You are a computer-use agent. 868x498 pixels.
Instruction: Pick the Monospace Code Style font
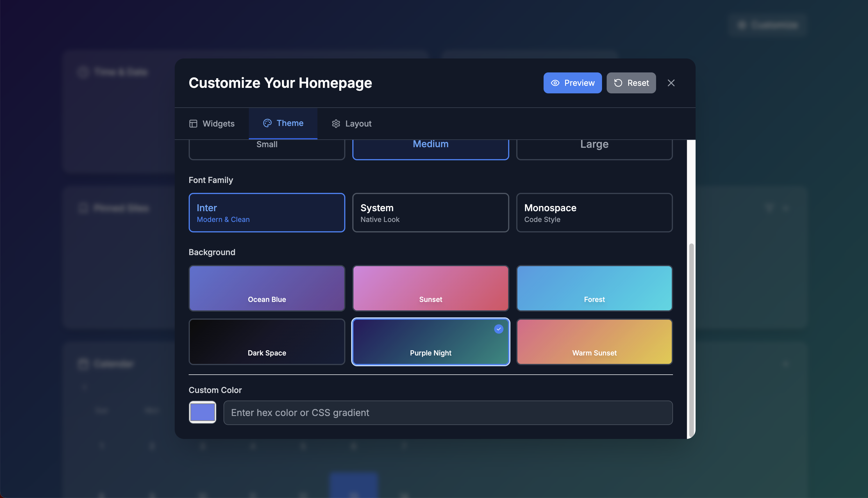(594, 213)
